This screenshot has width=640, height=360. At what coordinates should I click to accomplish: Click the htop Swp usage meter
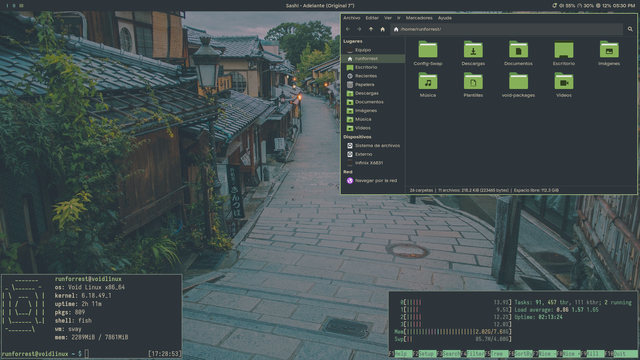[x=453, y=339]
